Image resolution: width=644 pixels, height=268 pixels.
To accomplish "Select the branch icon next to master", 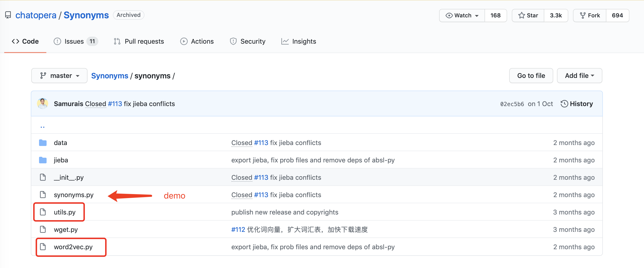I will (x=43, y=75).
